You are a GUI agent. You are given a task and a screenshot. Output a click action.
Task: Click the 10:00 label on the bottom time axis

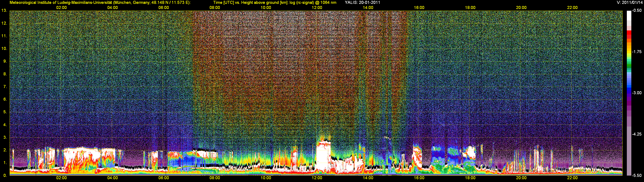pyautogui.click(x=266, y=178)
